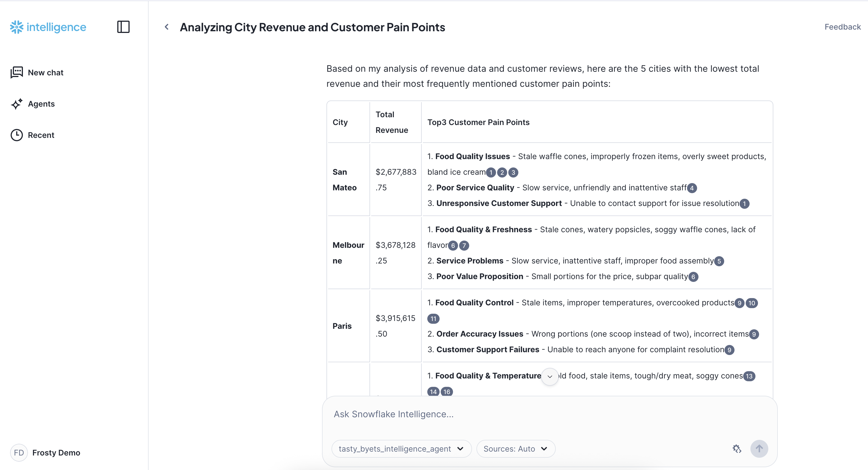The image size is (868, 470).
Task: Open citation 5 for Service Problems
Action: tap(719, 261)
